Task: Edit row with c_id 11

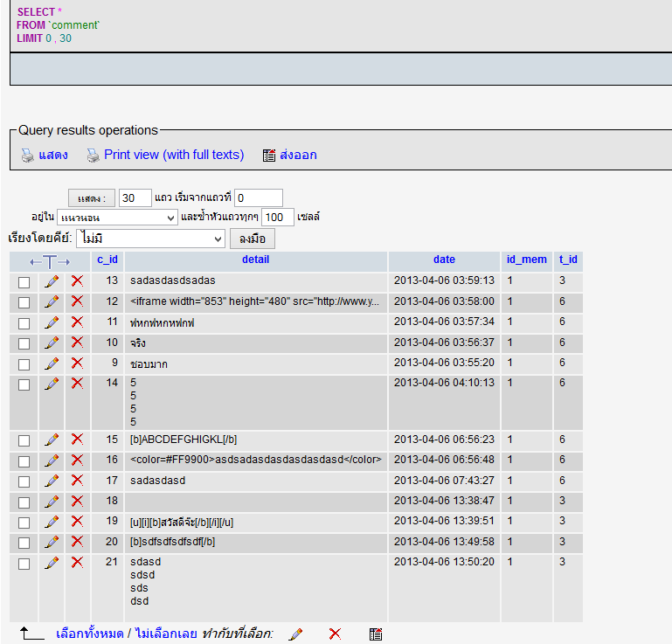Action: (x=52, y=322)
